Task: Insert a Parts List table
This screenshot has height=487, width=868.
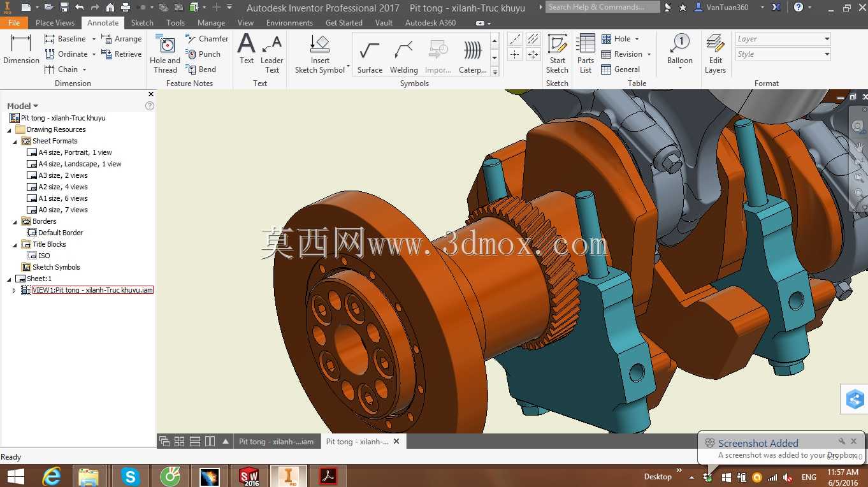Action: pyautogui.click(x=586, y=54)
